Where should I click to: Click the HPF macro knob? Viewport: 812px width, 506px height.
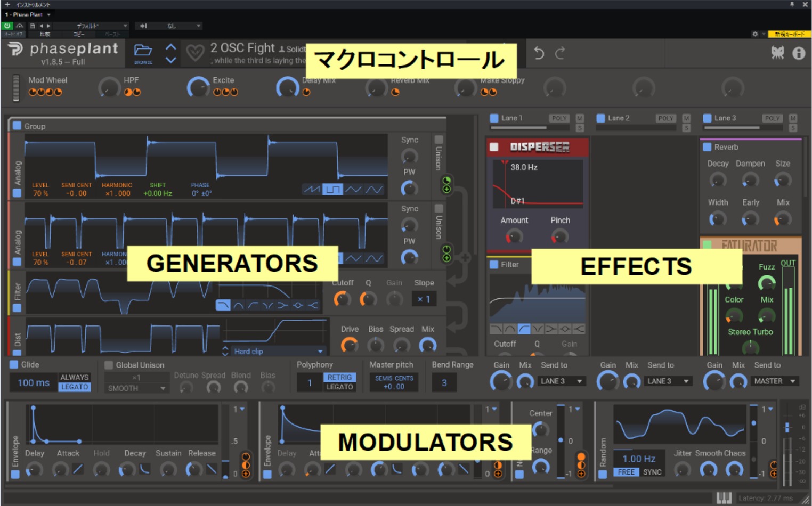(x=109, y=87)
